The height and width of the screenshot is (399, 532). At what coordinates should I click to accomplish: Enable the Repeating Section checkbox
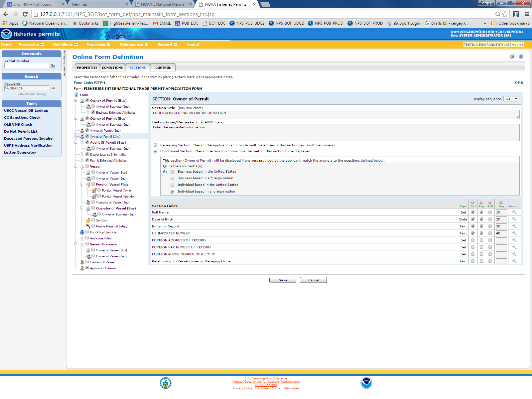coord(155,145)
